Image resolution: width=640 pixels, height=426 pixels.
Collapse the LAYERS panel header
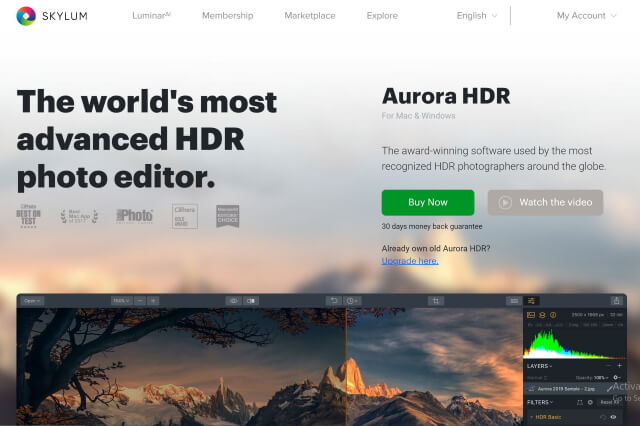[540, 366]
